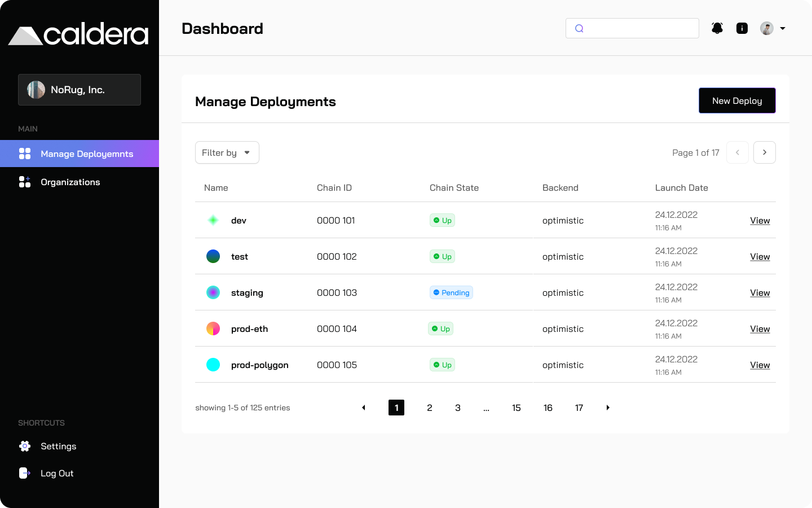Click the Organizations sidebar icon
812x508 pixels.
tap(25, 182)
